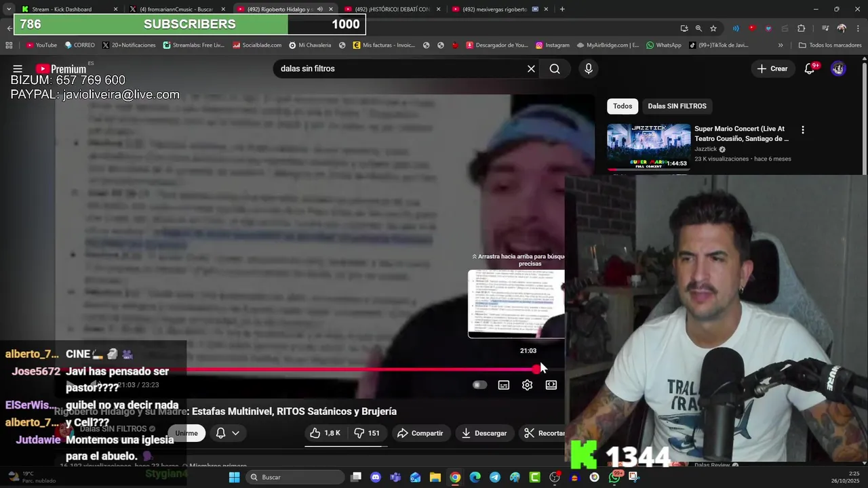This screenshot has width=868, height=488.
Task: Bookmark this page with the star
Action: tap(713, 28)
